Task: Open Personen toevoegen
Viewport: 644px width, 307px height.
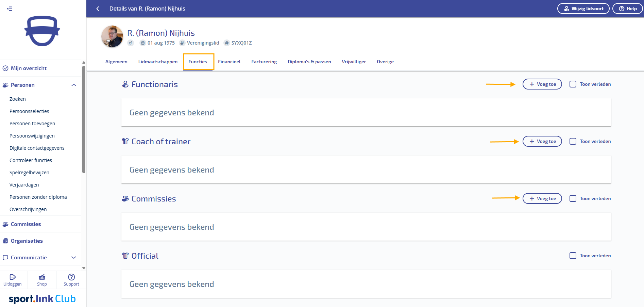Action: click(32, 124)
